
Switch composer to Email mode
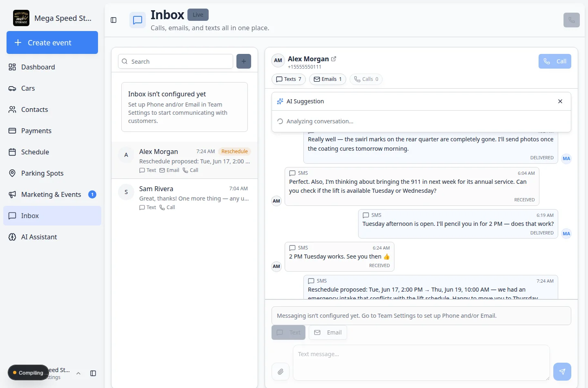point(328,332)
